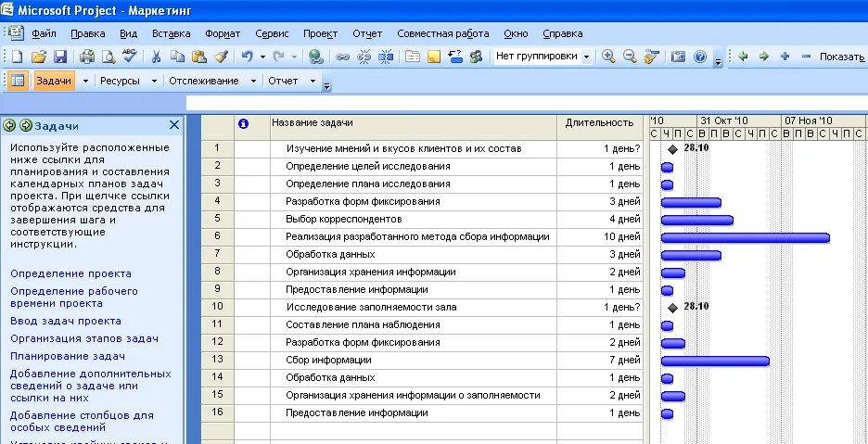This screenshot has width=868, height=444.
Task: Add a task note
Action: [433, 57]
